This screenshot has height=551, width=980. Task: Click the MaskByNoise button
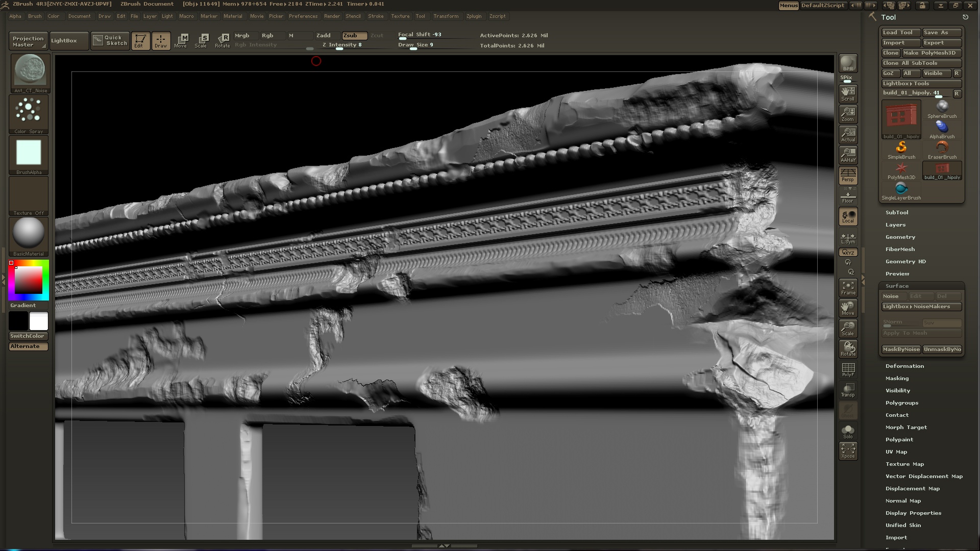click(901, 349)
